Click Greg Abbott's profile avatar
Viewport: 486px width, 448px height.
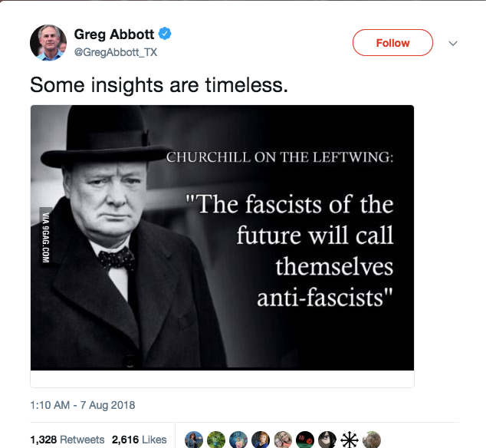[x=48, y=42]
